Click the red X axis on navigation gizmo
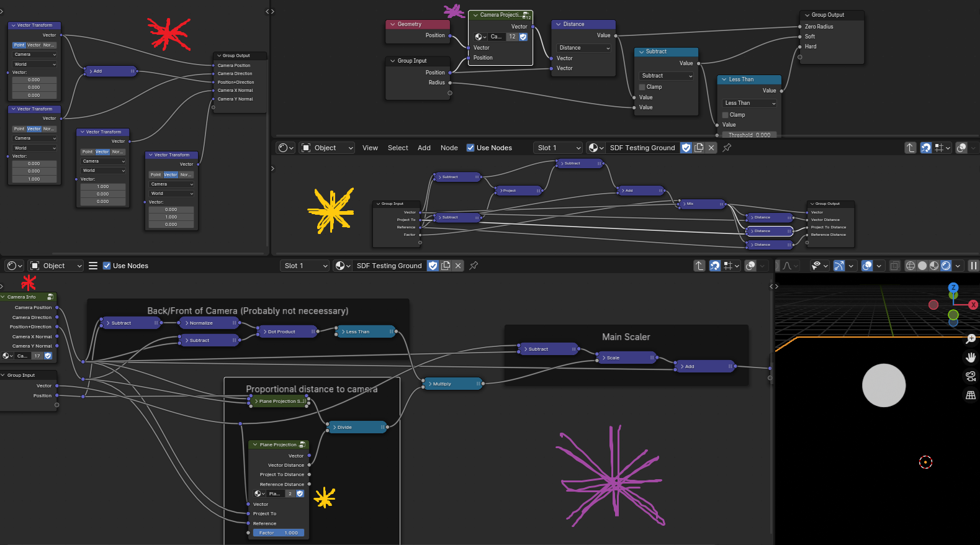The height and width of the screenshot is (545, 980). pyautogui.click(x=973, y=305)
